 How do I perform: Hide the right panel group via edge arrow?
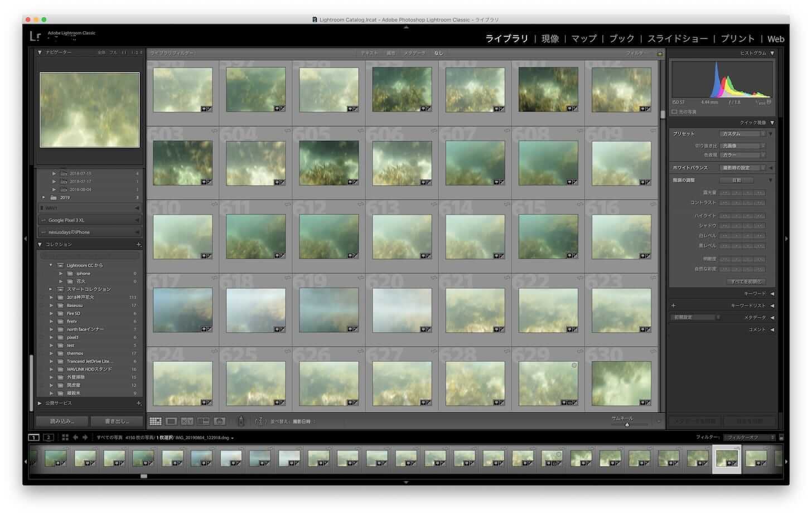tap(786, 239)
